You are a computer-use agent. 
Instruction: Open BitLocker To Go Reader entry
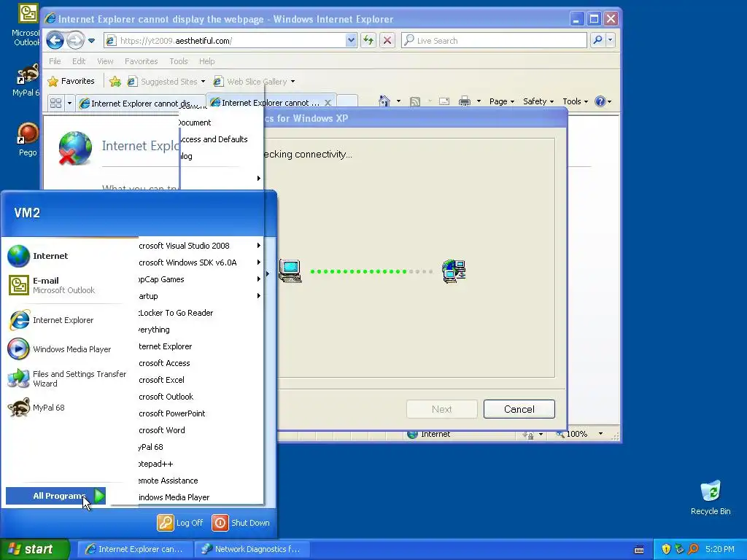(x=200, y=313)
